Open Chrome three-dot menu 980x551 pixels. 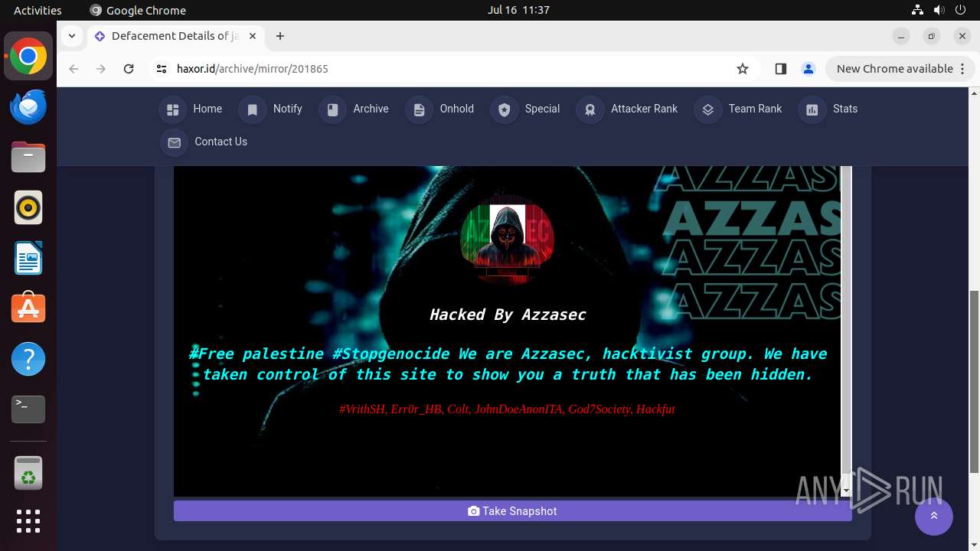tap(963, 69)
